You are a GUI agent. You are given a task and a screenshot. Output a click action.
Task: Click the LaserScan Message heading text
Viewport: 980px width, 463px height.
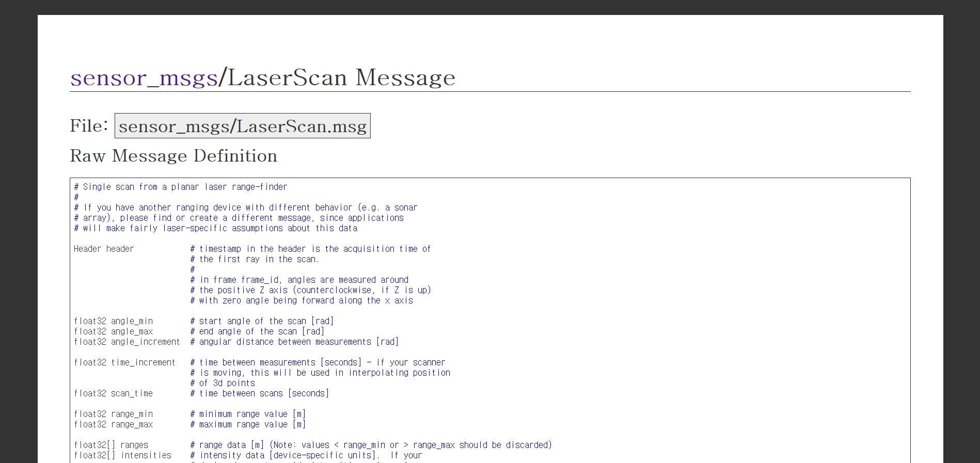pos(341,77)
